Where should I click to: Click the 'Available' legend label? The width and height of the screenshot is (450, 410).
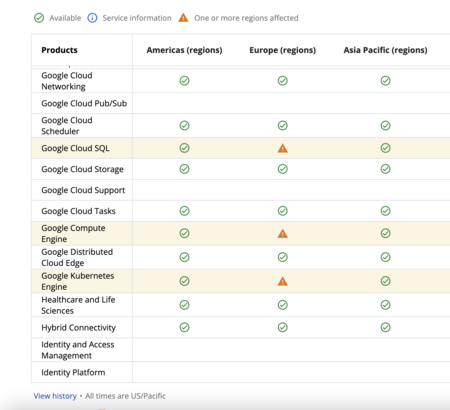tap(65, 18)
